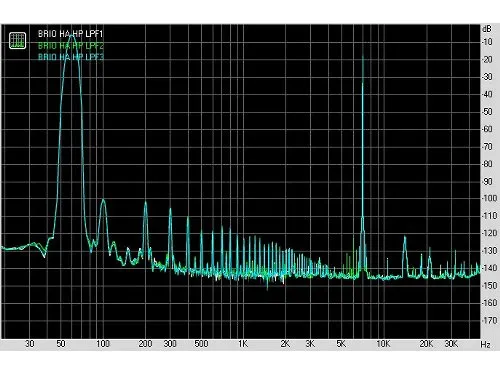Click the 500 Hz frequency axis label
500x375 pixels.
(201, 344)
